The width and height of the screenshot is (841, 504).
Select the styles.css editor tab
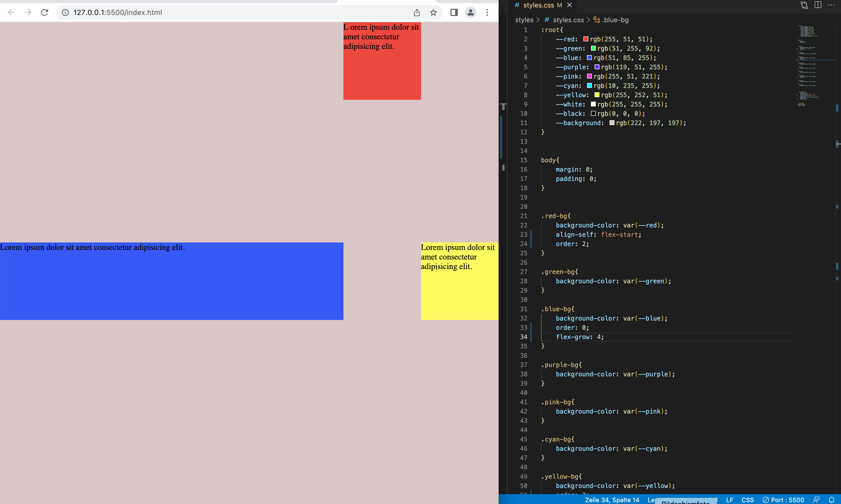[538, 5]
